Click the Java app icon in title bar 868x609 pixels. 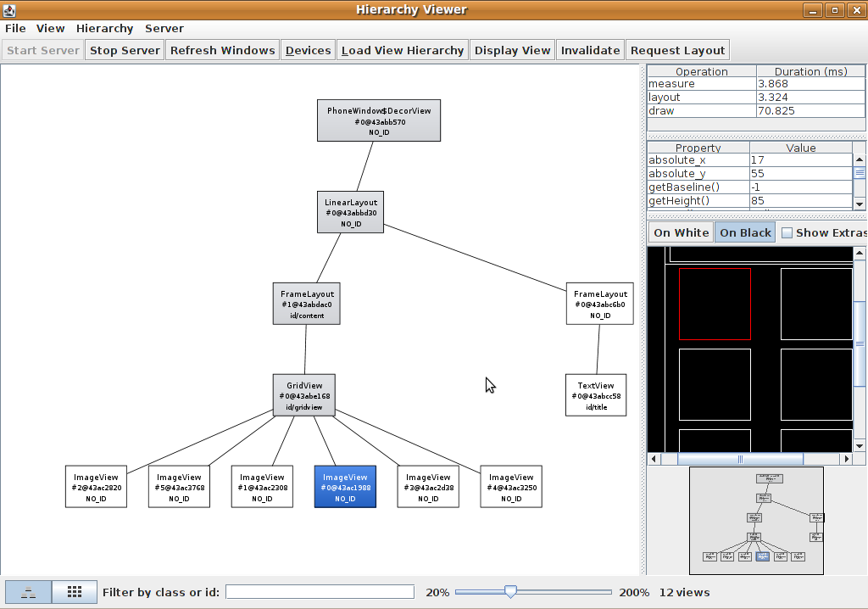[8, 10]
